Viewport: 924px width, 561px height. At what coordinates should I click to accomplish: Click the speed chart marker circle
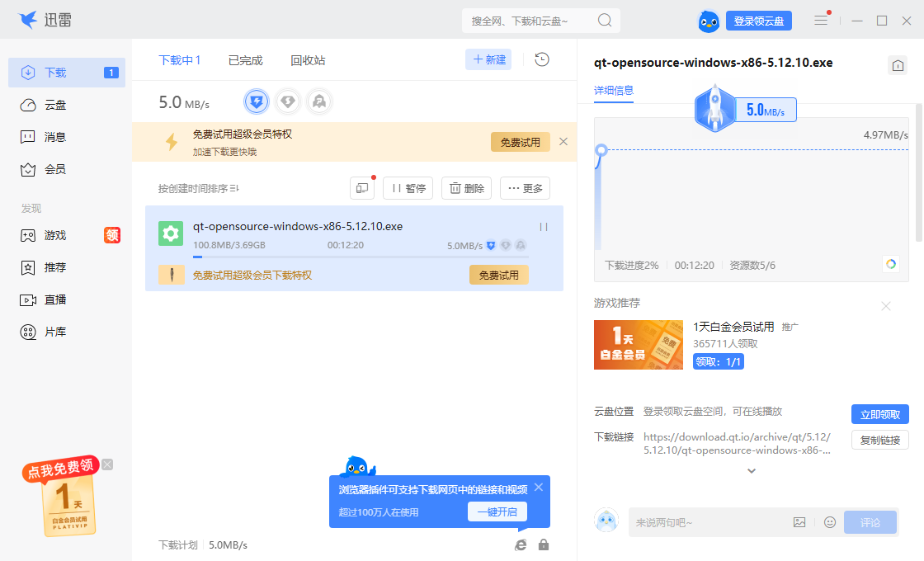click(x=601, y=149)
